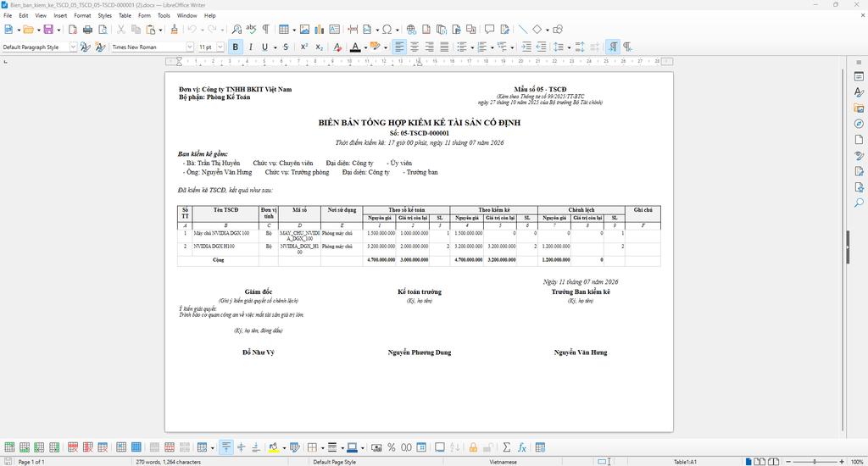Decrease paragraph indent
Screen dimensions: 868x466
point(542,47)
